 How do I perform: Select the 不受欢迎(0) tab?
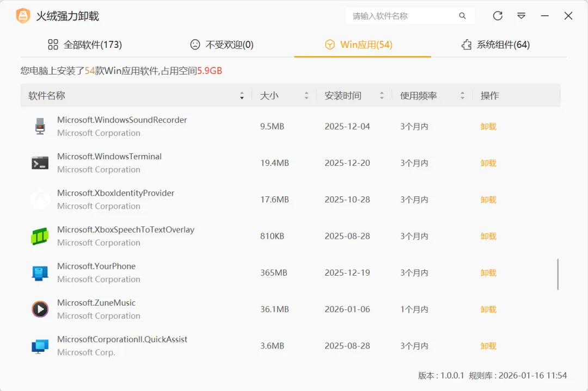222,45
